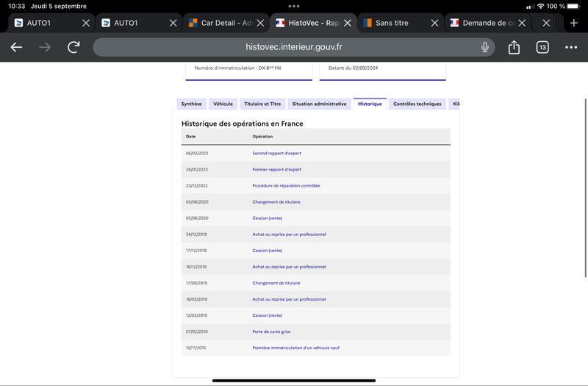Open the Situation administrative tab
Screen dimensions: 588x386
click(319, 104)
